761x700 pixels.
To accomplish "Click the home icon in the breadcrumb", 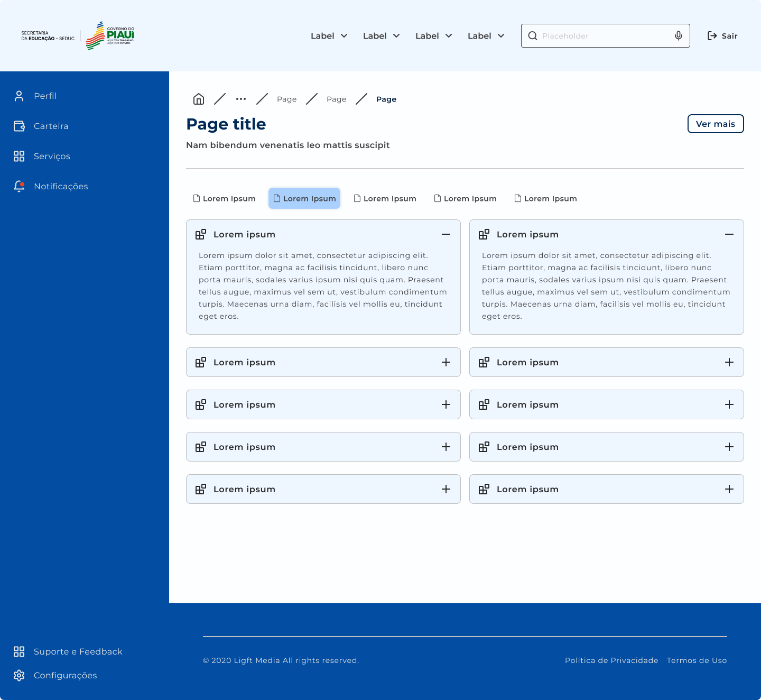I will (199, 99).
